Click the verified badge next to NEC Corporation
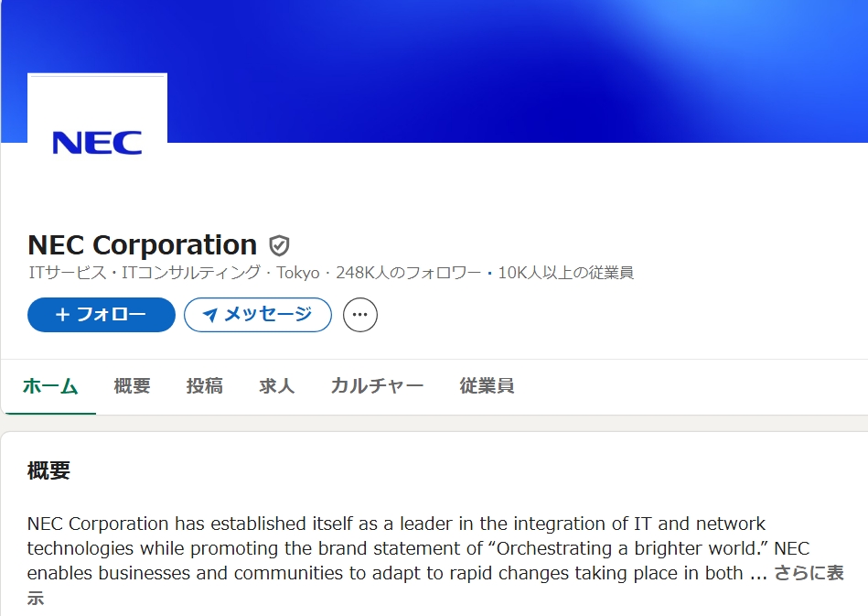This screenshot has width=868, height=616. click(280, 244)
